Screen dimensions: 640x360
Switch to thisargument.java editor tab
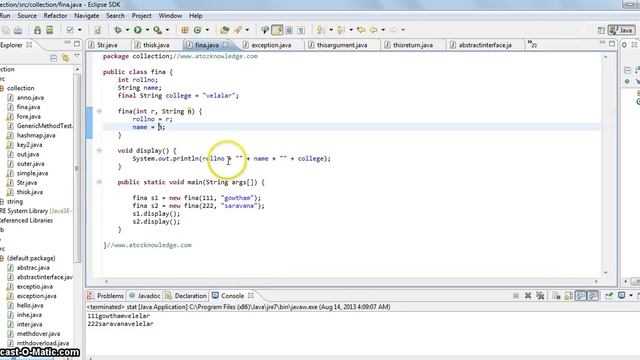click(342, 45)
